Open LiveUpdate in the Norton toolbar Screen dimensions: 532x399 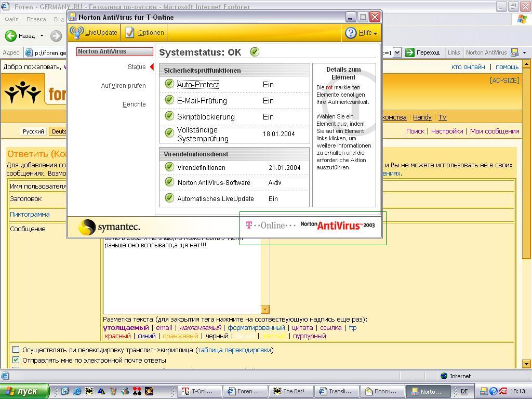coord(94,33)
